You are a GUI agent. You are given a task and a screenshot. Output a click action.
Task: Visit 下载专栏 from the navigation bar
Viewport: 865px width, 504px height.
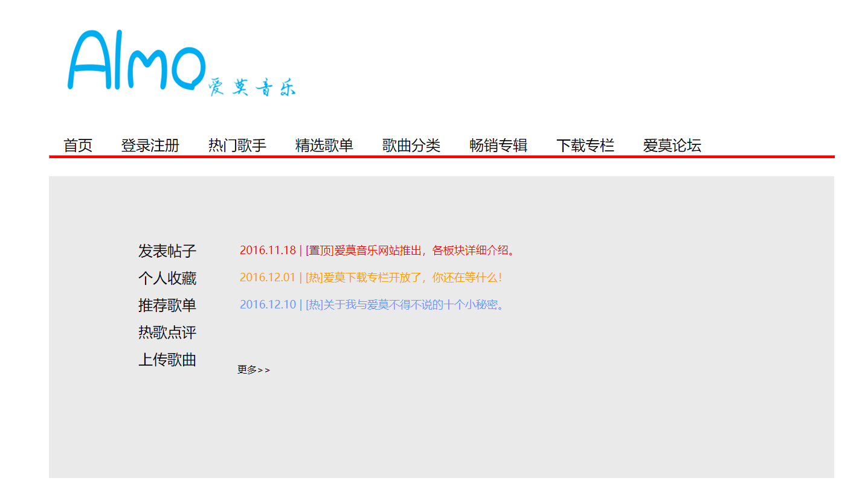coord(585,145)
